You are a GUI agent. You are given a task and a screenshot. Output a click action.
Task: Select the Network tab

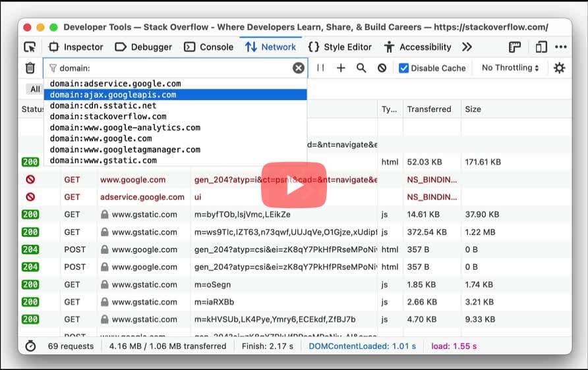point(270,47)
